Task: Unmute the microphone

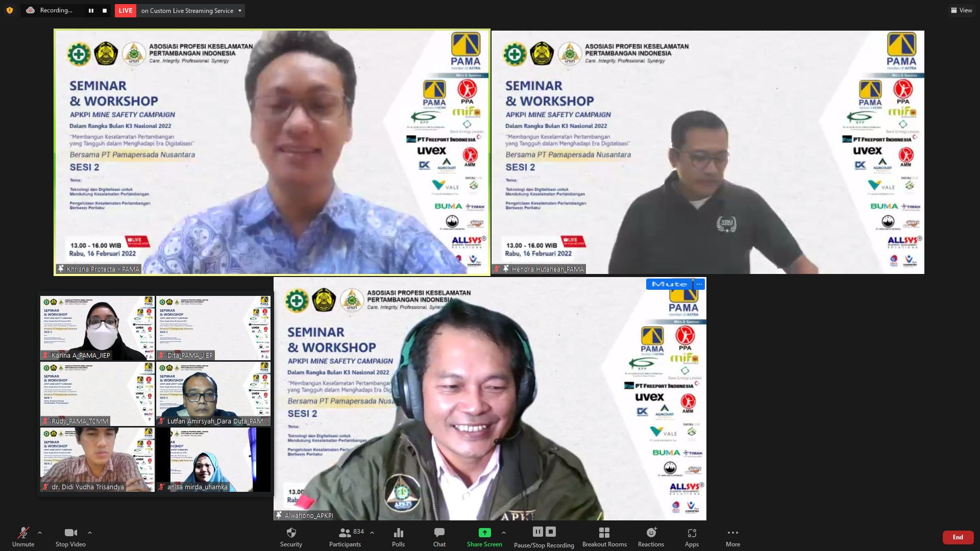Action: point(23,533)
